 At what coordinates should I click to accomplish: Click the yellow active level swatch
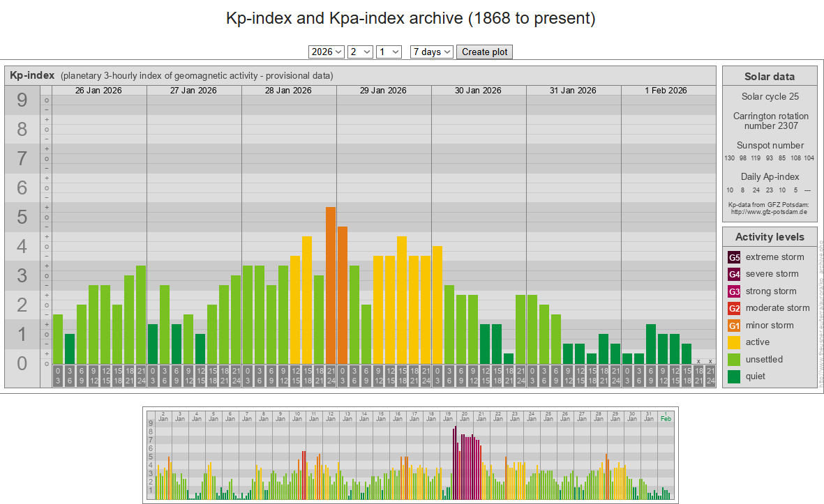click(734, 342)
